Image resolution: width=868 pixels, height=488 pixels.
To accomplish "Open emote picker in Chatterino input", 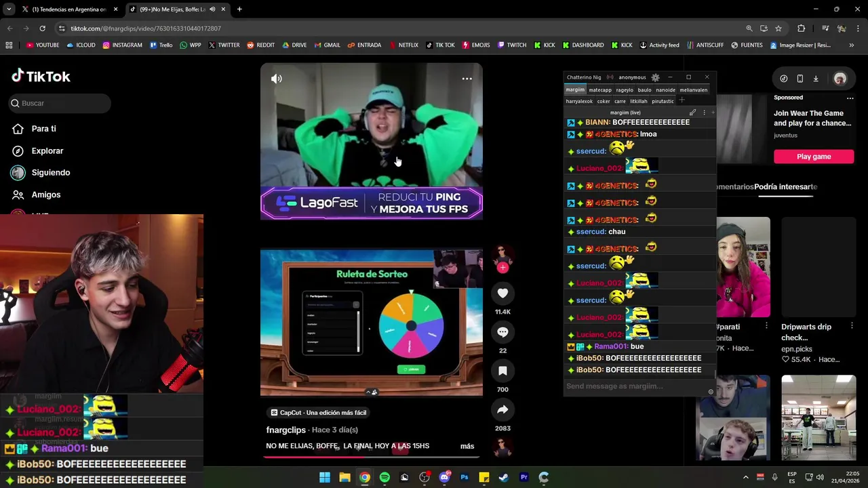I will pyautogui.click(x=711, y=392).
